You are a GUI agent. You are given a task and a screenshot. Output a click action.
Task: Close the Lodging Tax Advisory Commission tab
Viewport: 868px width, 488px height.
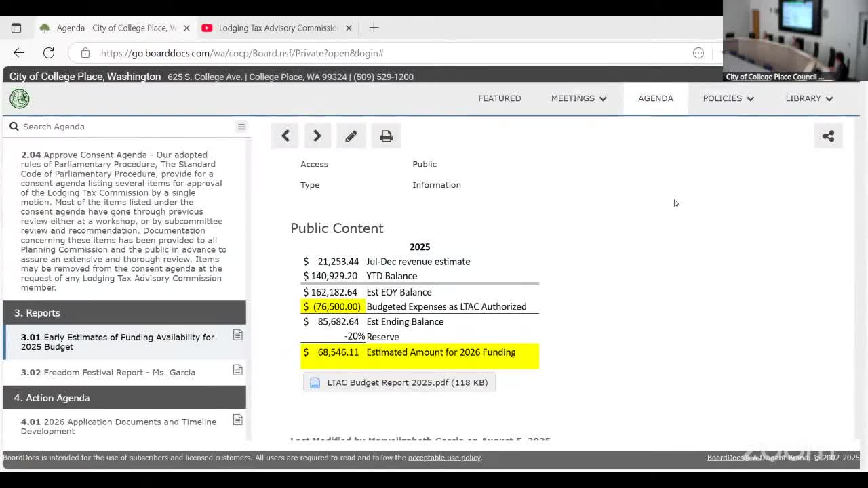point(349,28)
